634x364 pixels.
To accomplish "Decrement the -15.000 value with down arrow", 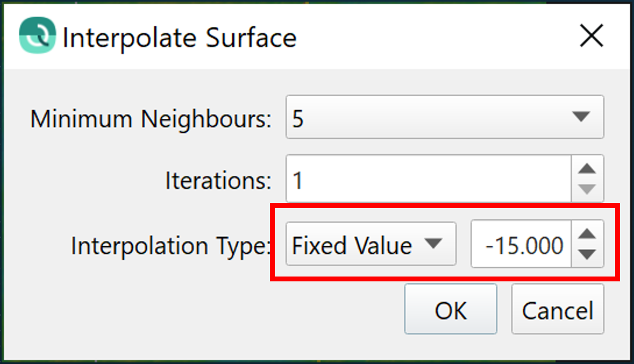I will point(587,254).
